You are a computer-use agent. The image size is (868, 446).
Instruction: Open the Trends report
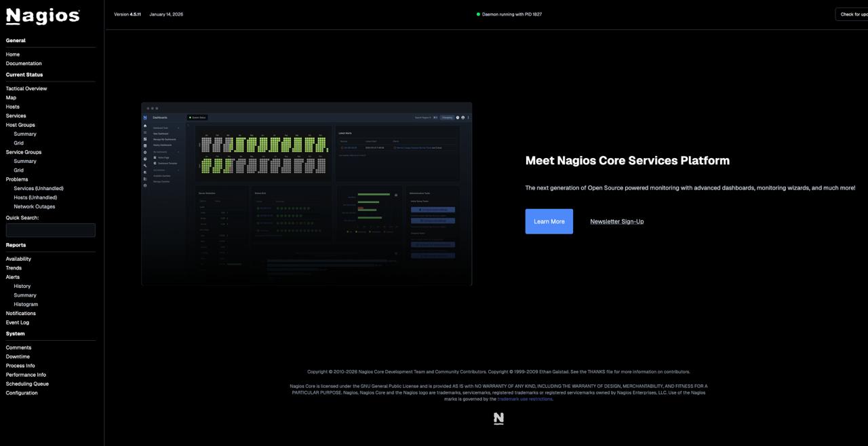pos(14,267)
